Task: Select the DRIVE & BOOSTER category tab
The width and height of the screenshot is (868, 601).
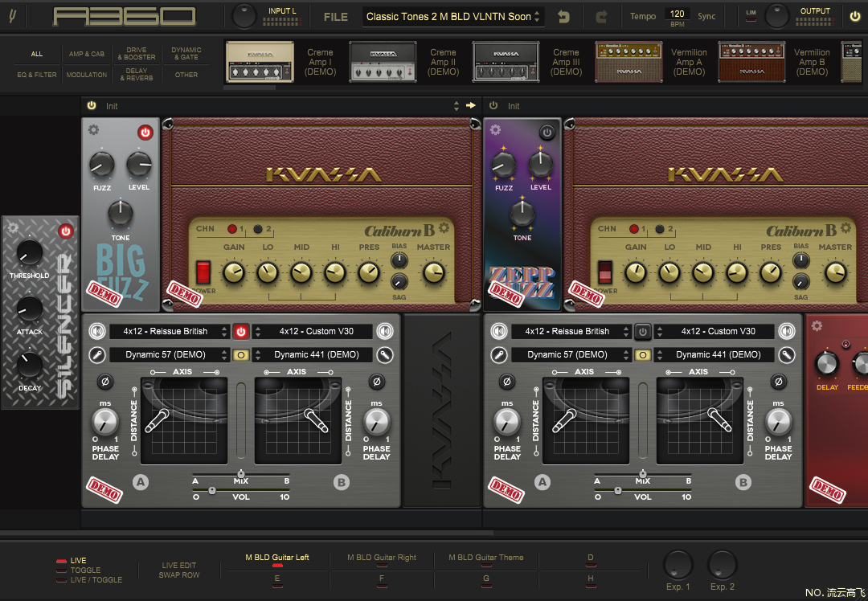Action: pyautogui.click(x=136, y=54)
